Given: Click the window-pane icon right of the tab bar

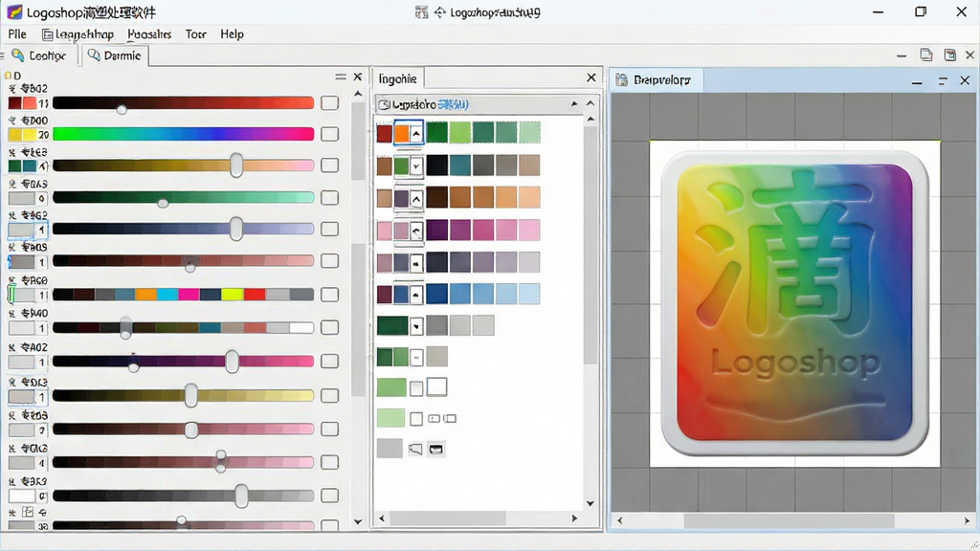Looking at the screenshot, I should pyautogui.click(x=950, y=55).
